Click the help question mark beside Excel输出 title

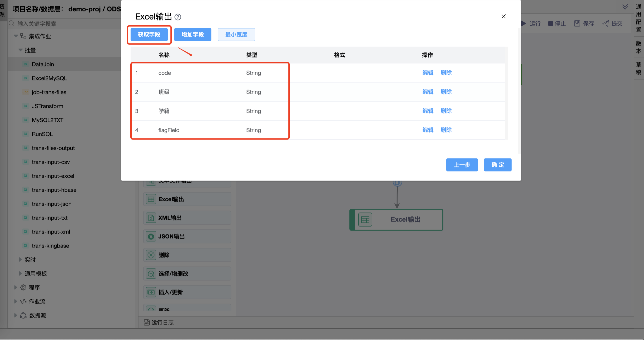point(177,17)
